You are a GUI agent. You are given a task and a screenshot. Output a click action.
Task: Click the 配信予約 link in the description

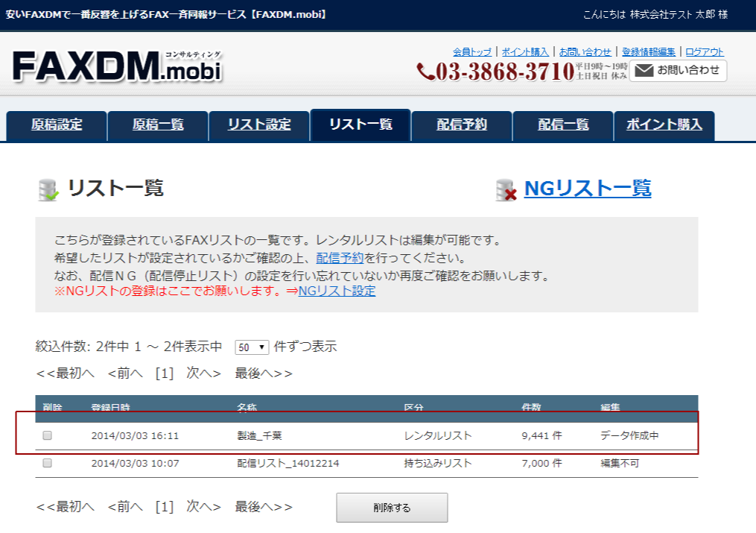(x=340, y=258)
